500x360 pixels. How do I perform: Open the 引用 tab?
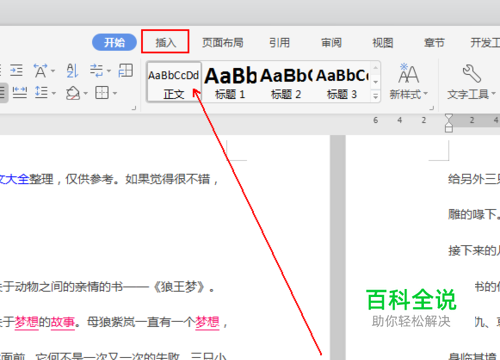tap(279, 43)
